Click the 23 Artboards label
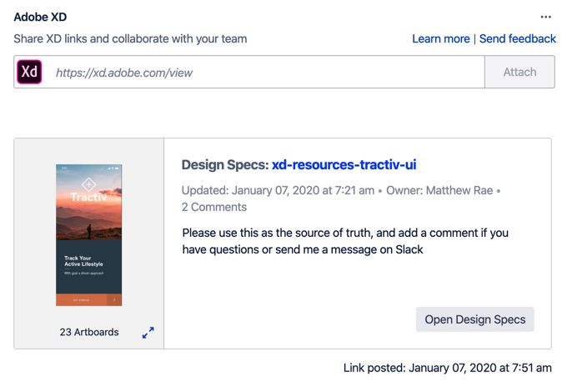This screenshot has width=577, height=392. tap(89, 332)
